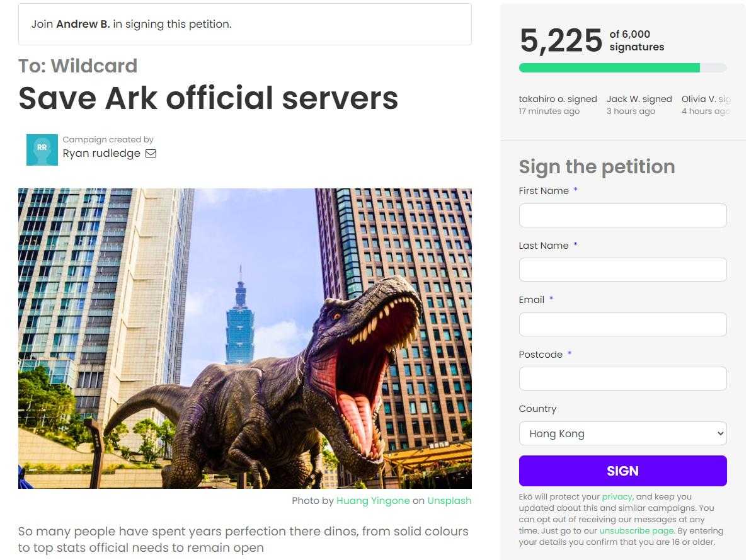Click the takahiro o. signed entry
The image size is (756, 560).
coord(558,105)
